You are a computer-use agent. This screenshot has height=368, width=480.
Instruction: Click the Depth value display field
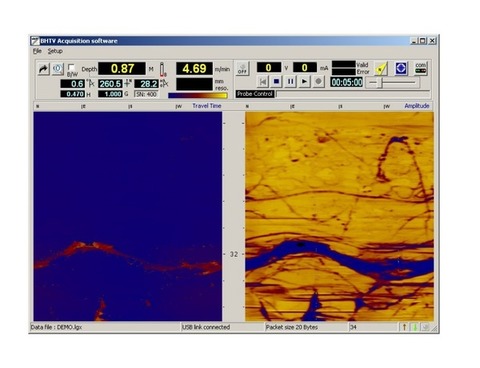(x=122, y=69)
